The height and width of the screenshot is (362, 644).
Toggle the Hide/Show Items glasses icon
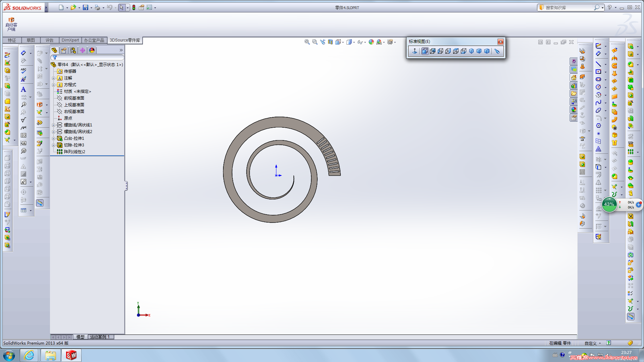coord(360,42)
